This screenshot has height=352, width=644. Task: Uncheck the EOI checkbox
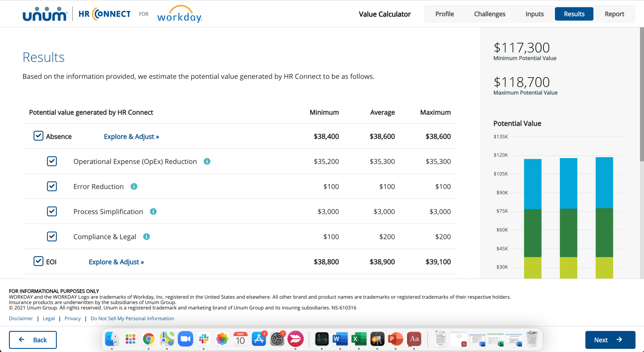point(38,261)
